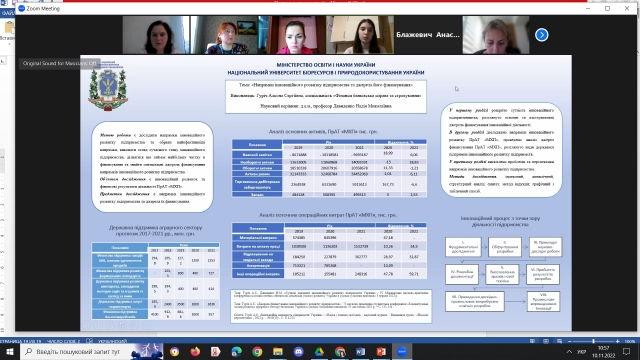Open Discord from the taskbar
Image resolution: width=640 pixels, height=360 pixels.
[298, 351]
